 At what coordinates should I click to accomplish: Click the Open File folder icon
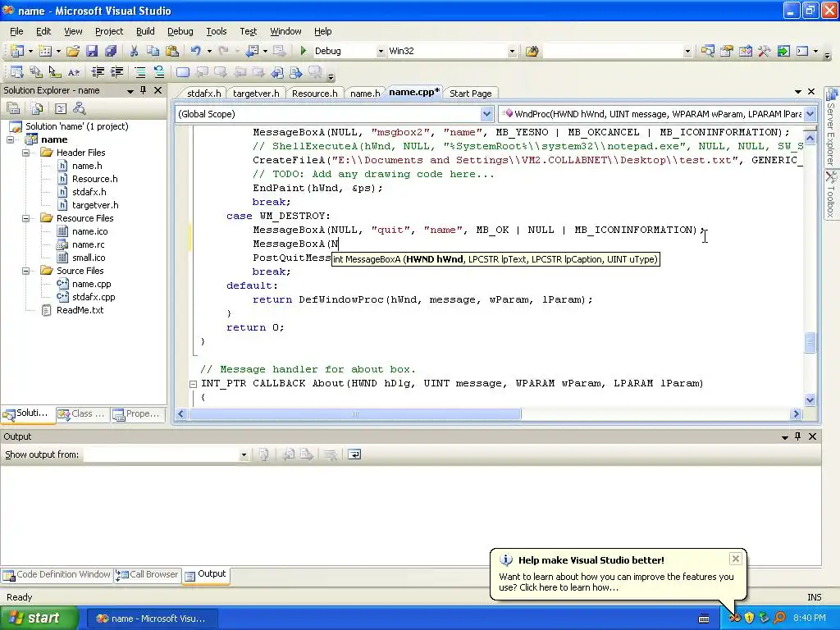(x=73, y=51)
